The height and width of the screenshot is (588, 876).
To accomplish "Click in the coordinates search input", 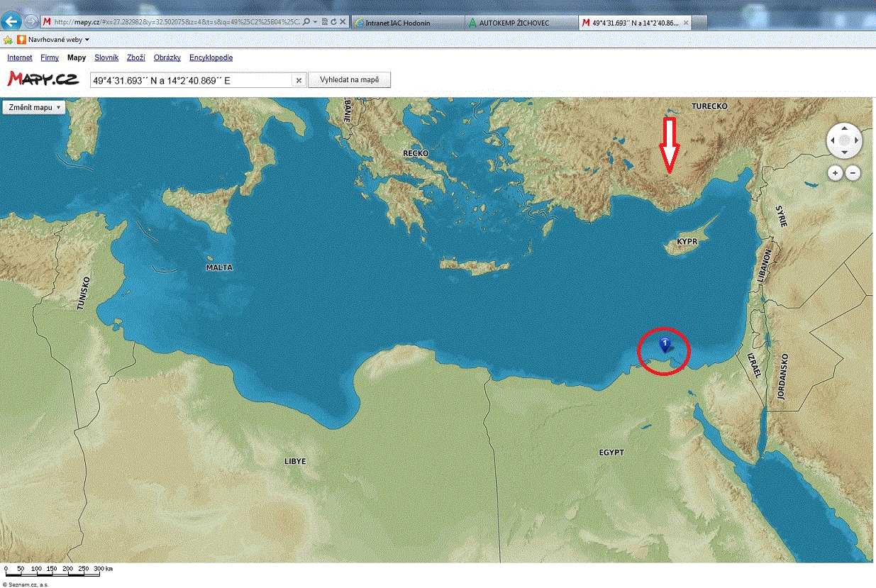I will tap(190, 81).
